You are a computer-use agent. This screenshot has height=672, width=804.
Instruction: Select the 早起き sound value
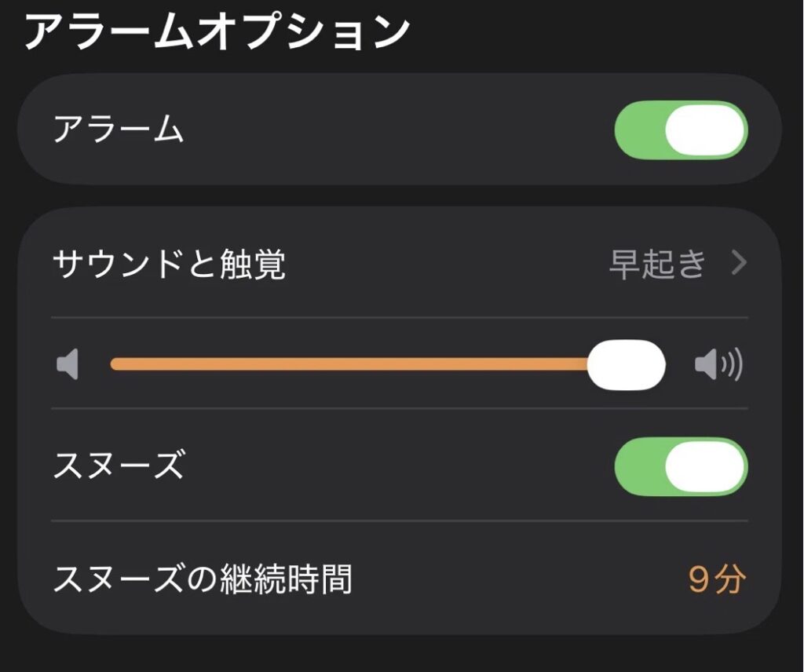tap(658, 265)
